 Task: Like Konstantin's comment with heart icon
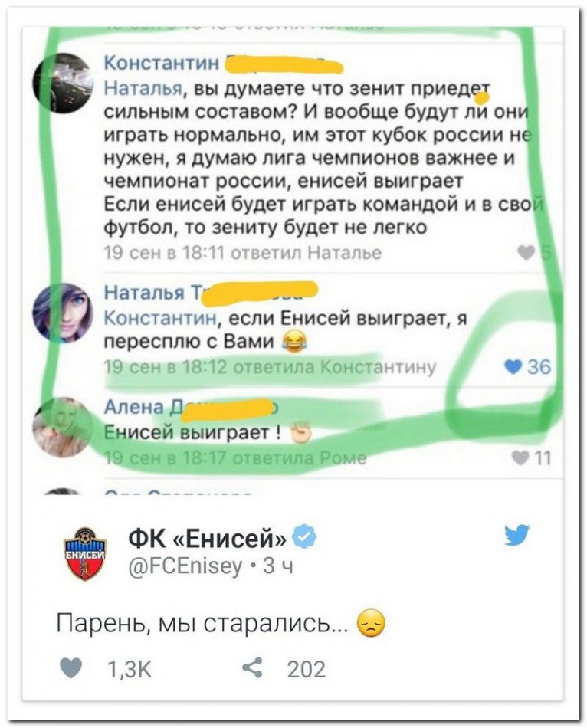[x=526, y=253]
